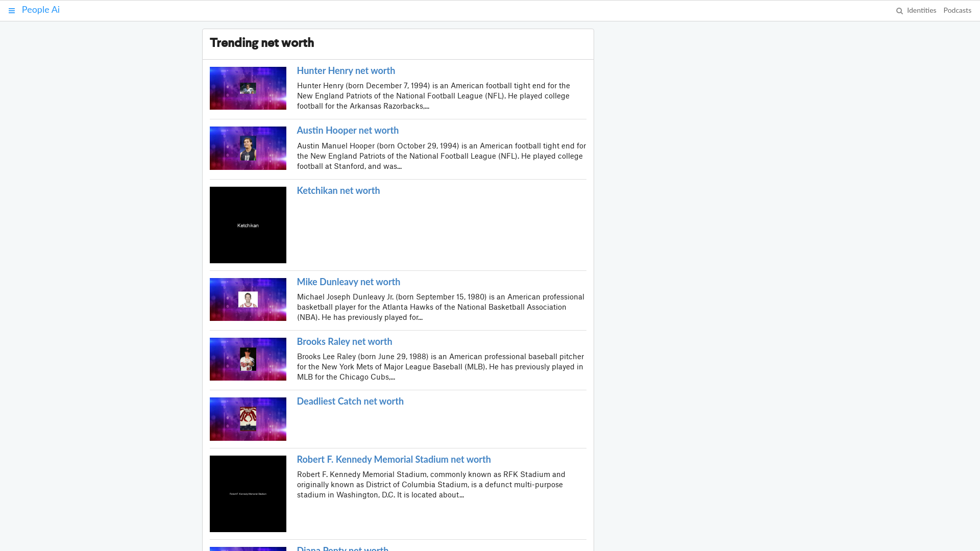Open Hunter Henry net worth link

[346, 71]
